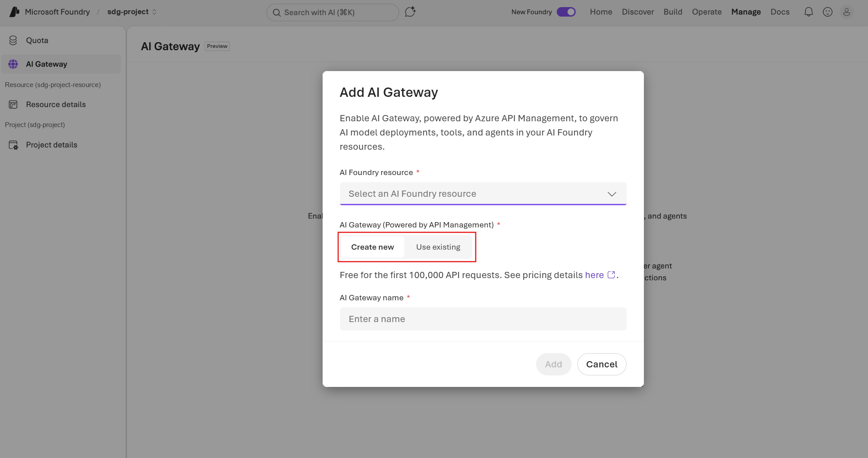The image size is (868, 458).
Task: Click the Microsoft Foundry logo icon
Action: [14, 12]
